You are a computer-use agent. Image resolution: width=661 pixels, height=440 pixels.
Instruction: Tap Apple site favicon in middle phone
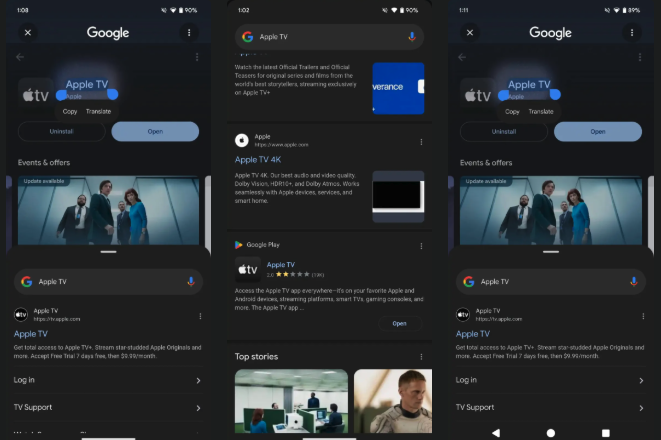[x=242, y=140]
